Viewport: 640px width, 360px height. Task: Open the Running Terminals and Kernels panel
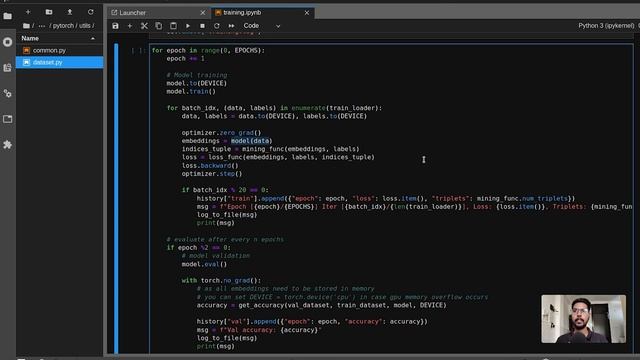(7, 42)
